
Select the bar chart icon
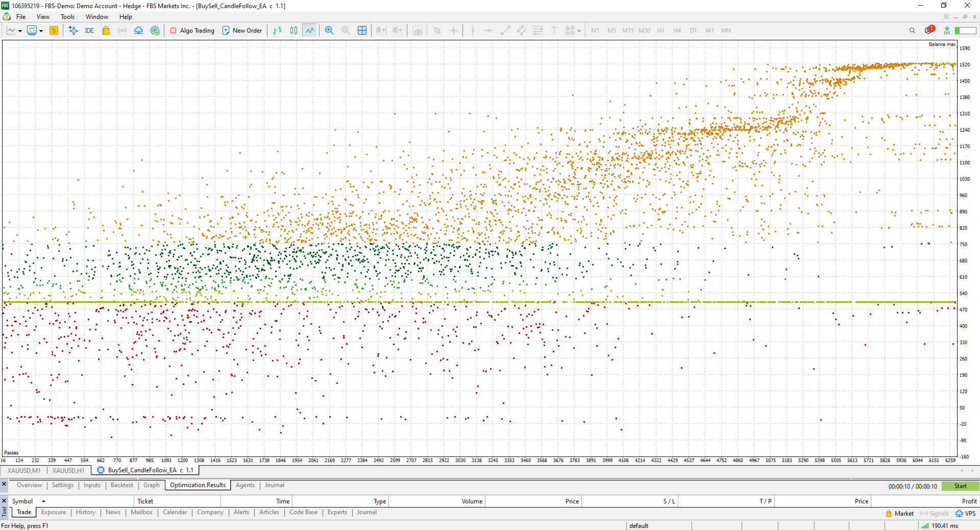click(277, 31)
